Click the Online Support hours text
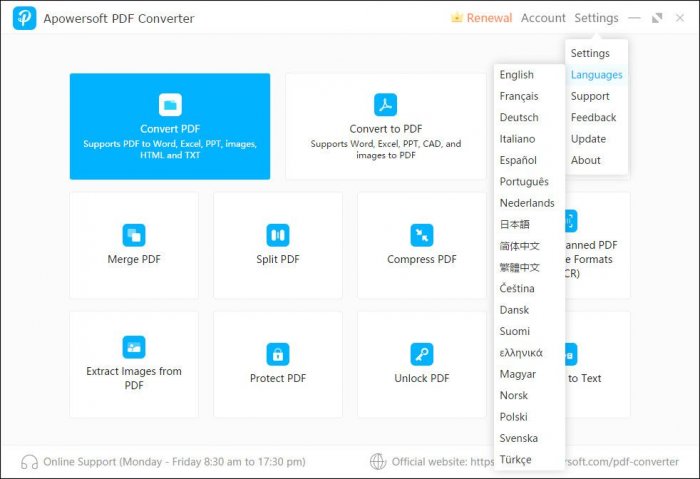The width and height of the screenshot is (700, 479). click(x=175, y=462)
